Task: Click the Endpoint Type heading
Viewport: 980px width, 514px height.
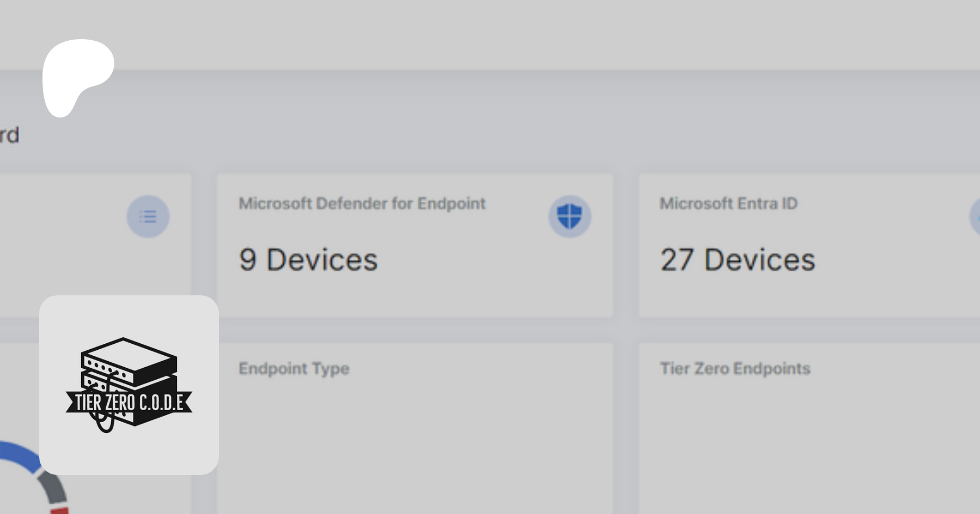Action: [x=294, y=369]
